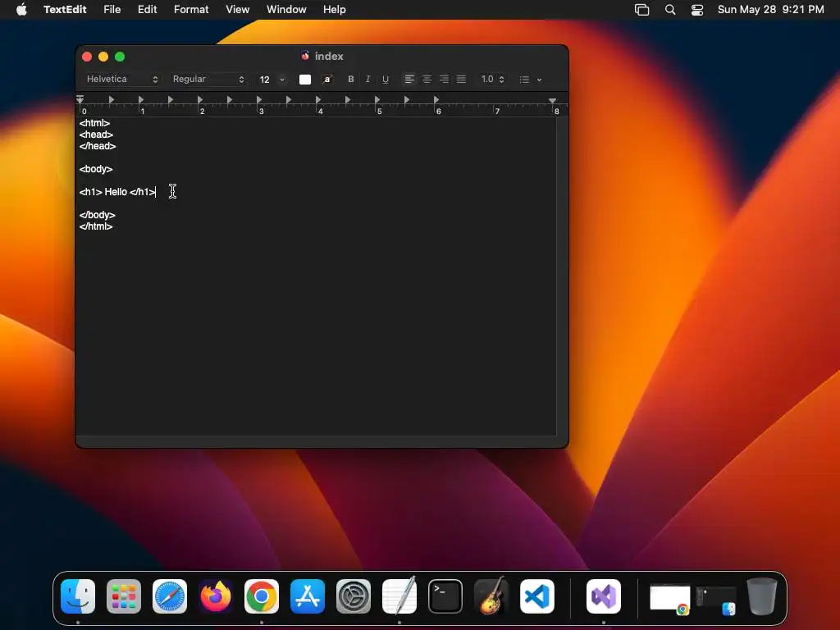The image size is (840, 630).
Task: Toggle italic formatting in toolbar
Action: (367, 80)
